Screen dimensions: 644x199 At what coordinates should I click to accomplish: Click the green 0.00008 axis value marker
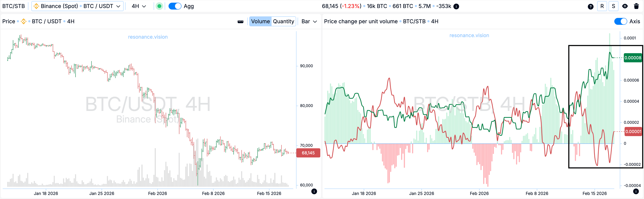pos(633,58)
